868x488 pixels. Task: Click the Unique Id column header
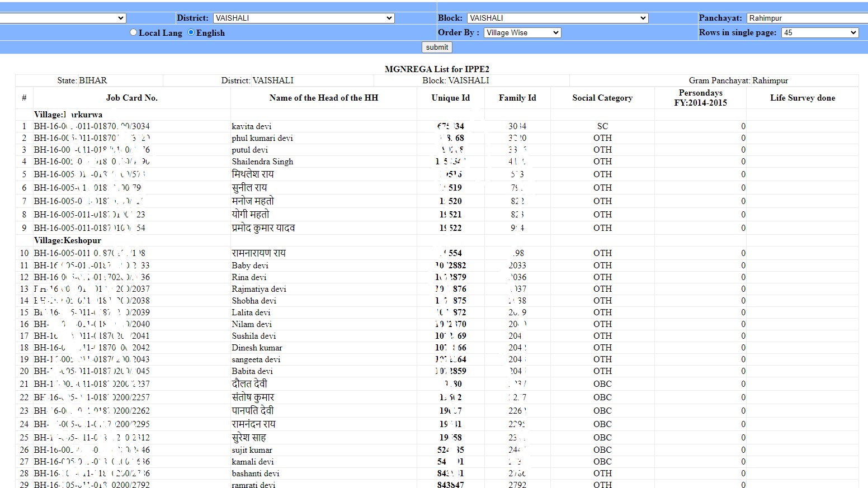(450, 97)
